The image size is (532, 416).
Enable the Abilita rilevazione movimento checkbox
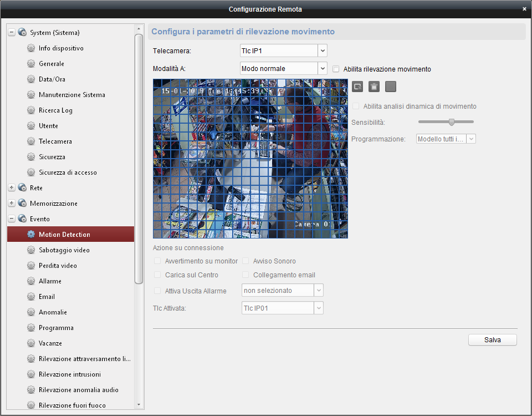[336, 69]
